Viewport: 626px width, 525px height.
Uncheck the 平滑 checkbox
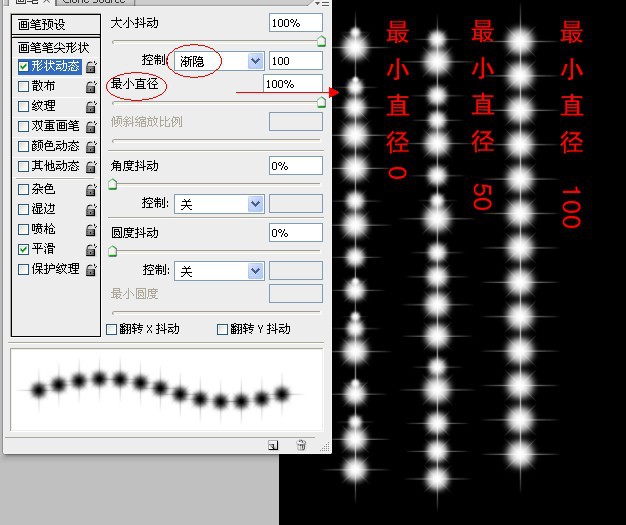click(x=24, y=249)
